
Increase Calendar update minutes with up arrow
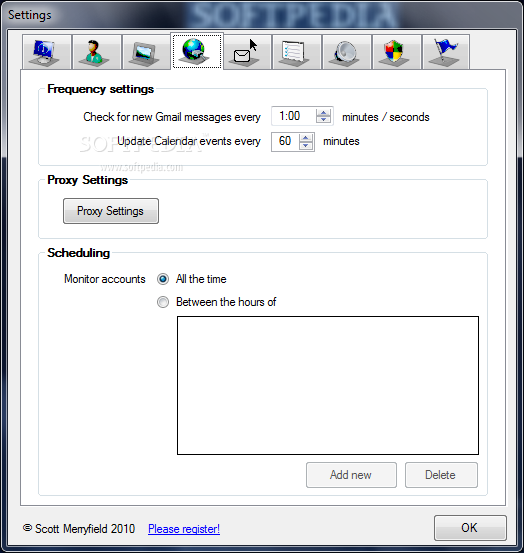(305, 138)
